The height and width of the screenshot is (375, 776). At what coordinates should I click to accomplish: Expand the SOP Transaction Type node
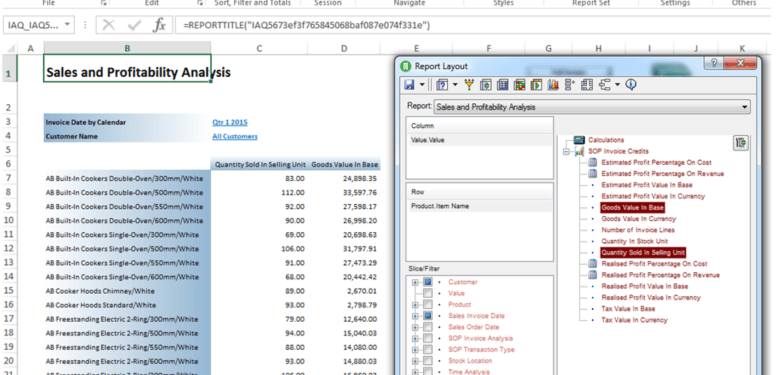415,350
